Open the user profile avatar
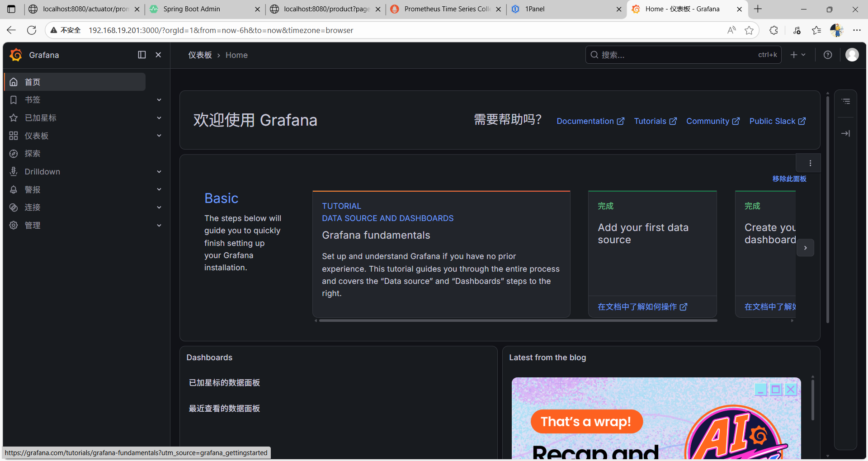This screenshot has width=868, height=461. [852, 55]
